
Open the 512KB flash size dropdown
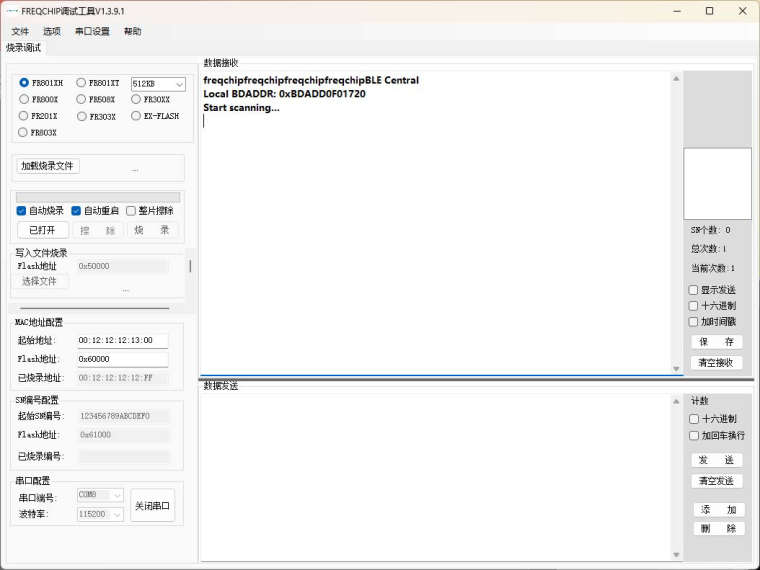tap(158, 84)
